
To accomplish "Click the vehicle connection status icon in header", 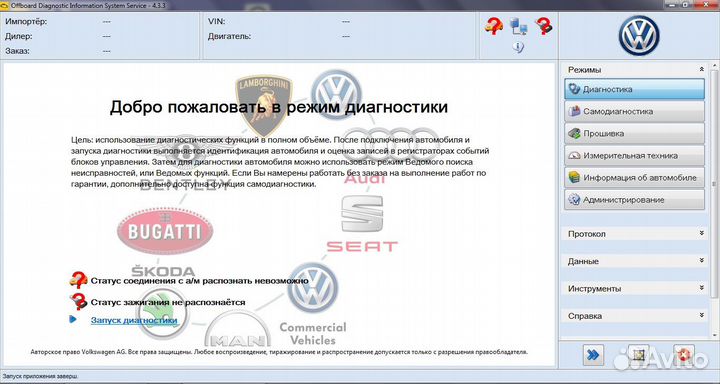I will tap(494, 26).
